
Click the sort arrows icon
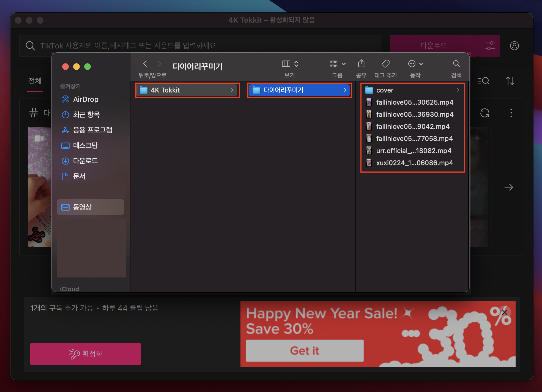point(510,81)
